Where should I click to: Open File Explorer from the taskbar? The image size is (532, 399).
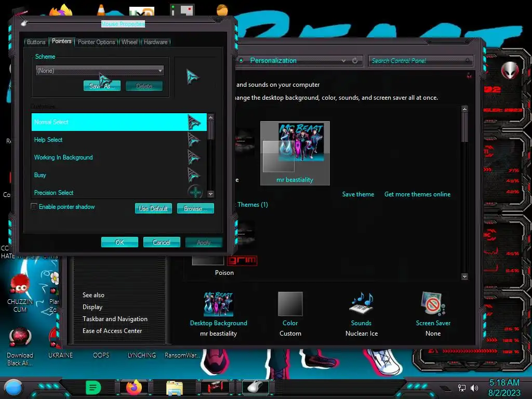175,388
